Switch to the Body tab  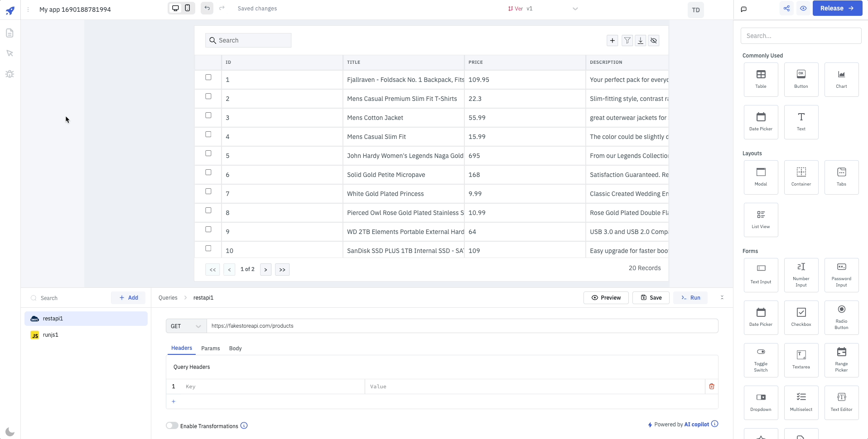pyautogui.click(x=235, y=348)
